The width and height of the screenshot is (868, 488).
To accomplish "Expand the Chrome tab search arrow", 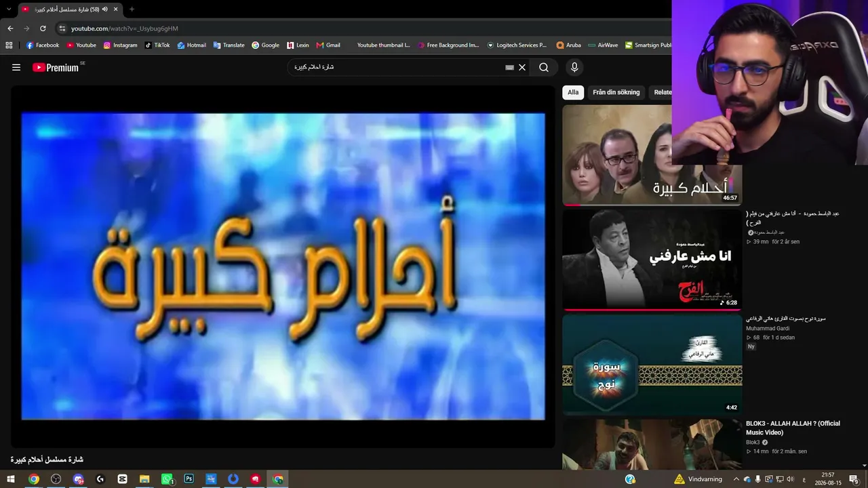I will click(8, 9).
